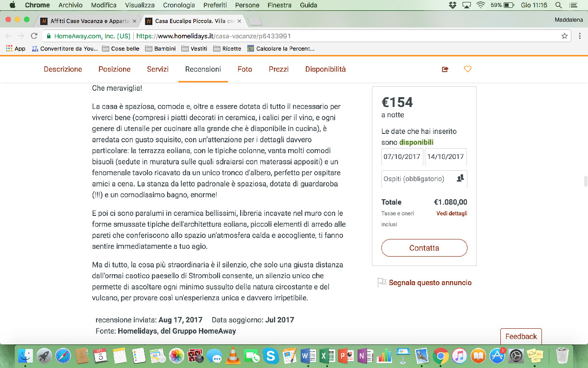Open the Archivio menu
The height and width of the screenshot is (368, 588).
70,5
